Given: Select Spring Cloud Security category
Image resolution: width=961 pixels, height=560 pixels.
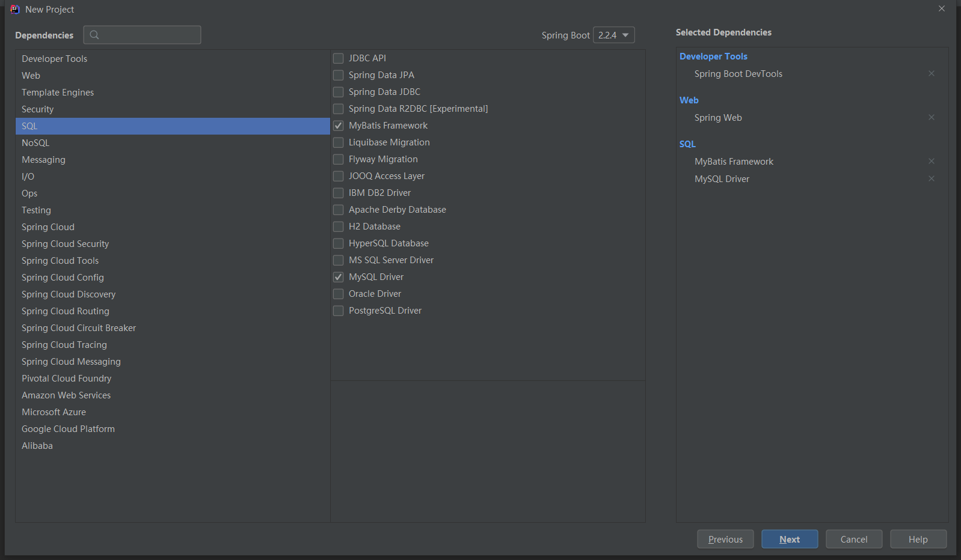Looking at the screenshot, I should tap(173, 244).
